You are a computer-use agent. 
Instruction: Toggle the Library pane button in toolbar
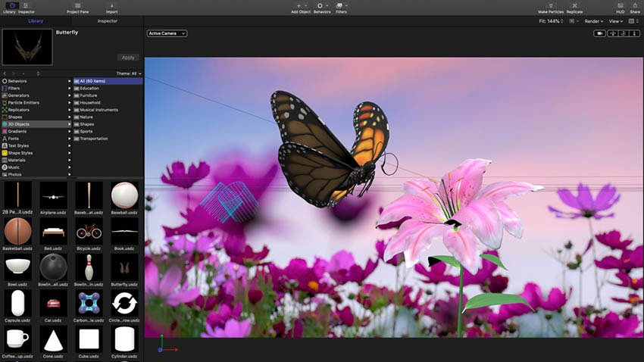12,5
